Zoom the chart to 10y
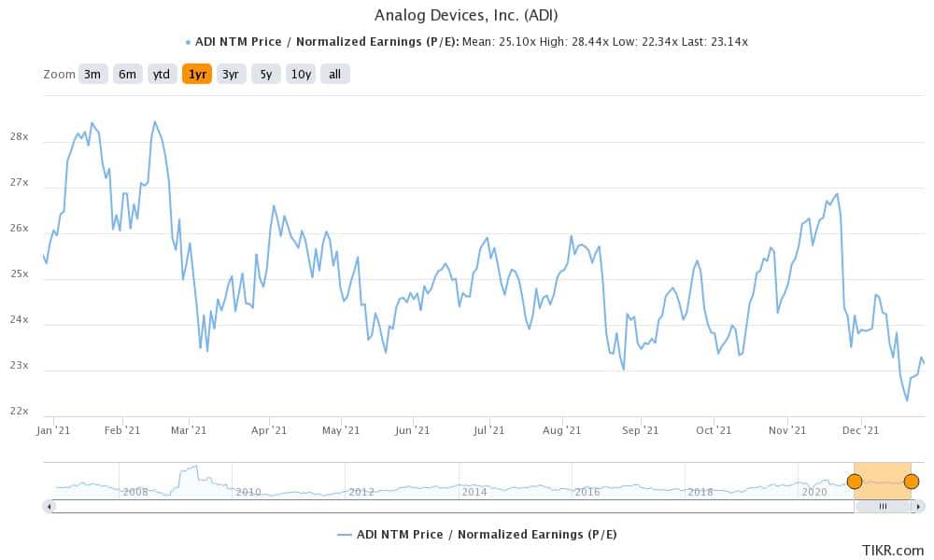Viewport: 934px width, 560px height. 301,75
